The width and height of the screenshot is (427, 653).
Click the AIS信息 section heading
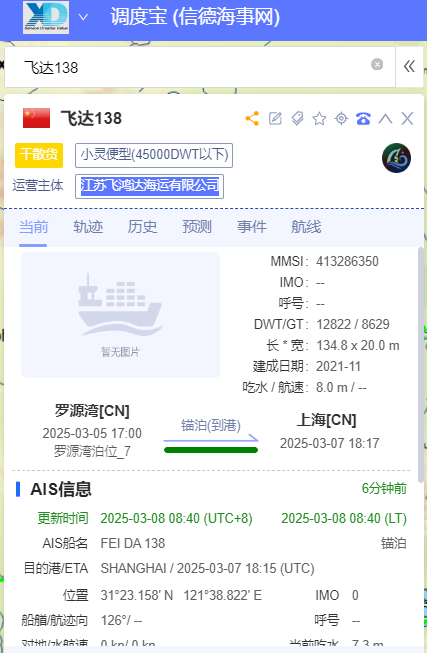pos(61,489)
